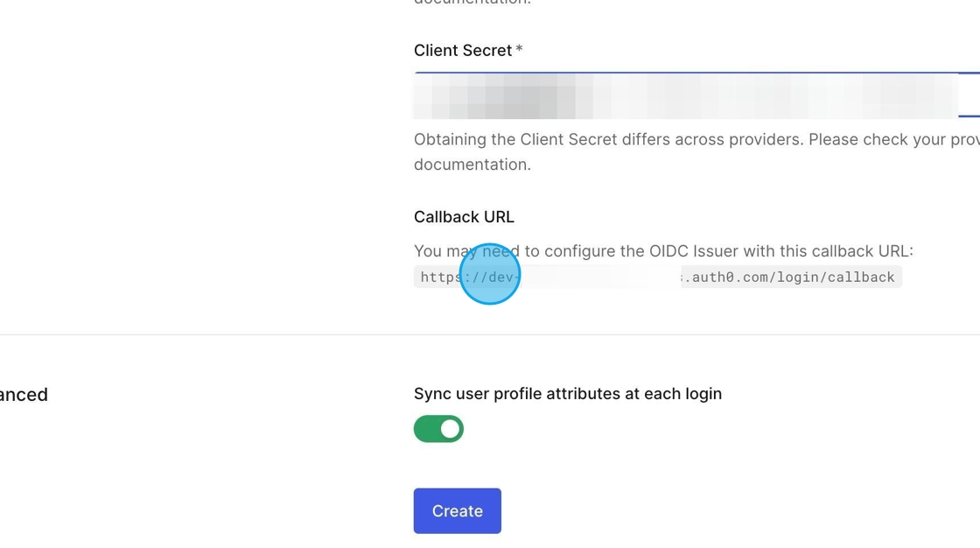The width and height of the screenshot is (980, 548).
Task: Click the partially visible Advanced section heading
Action: point(24,395)
